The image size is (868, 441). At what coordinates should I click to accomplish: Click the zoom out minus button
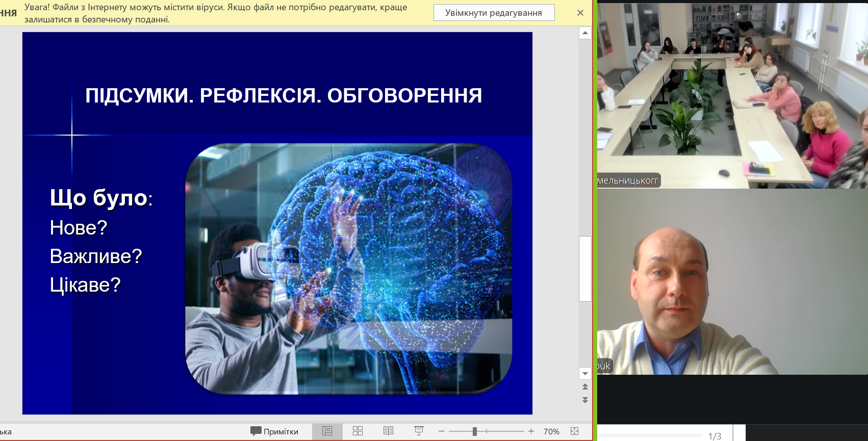tap(442, 431)
